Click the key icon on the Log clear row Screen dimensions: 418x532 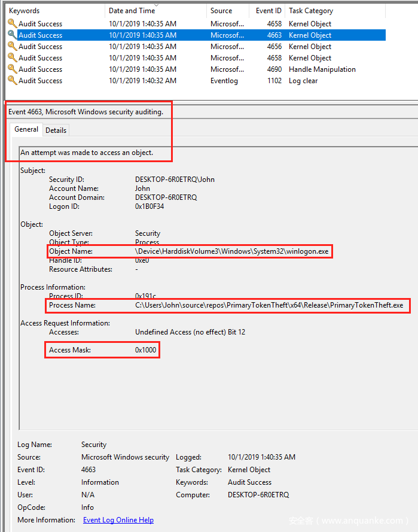pos(12,81)
